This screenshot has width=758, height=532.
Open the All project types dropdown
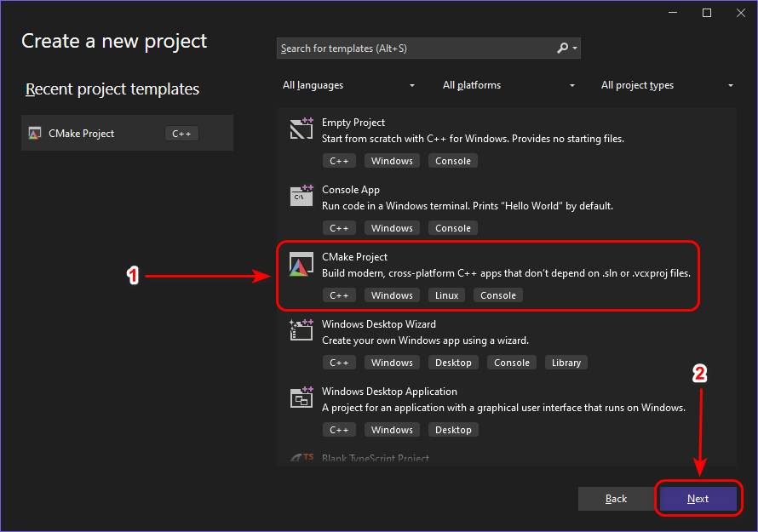pyautogui.click(x=667, y=85)
